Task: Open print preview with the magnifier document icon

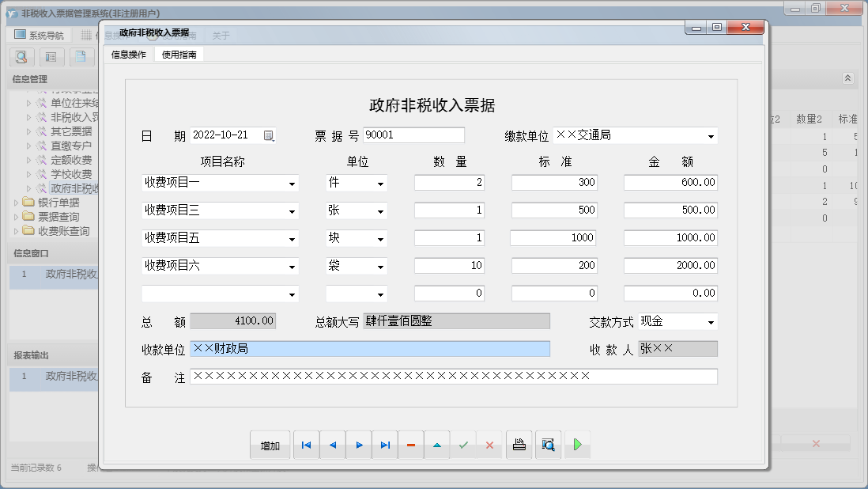Action: pyautogui.click(x=548, y=445)
